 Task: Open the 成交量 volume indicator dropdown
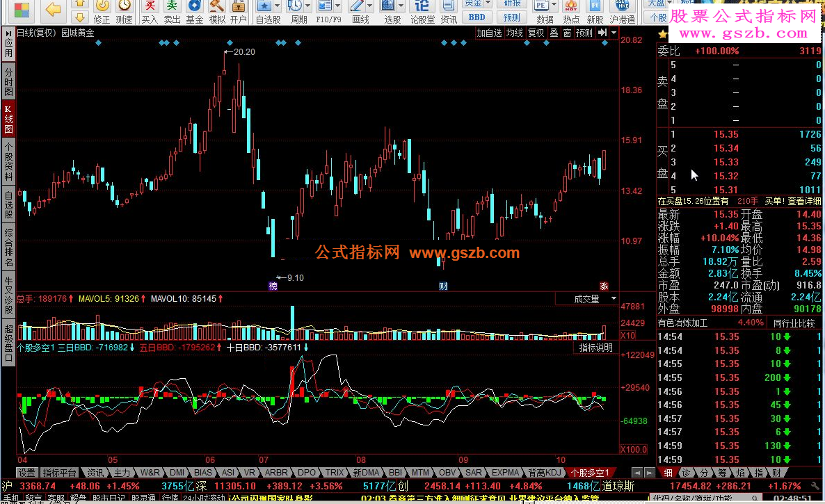pyautogui.click(x=614, y=298)
